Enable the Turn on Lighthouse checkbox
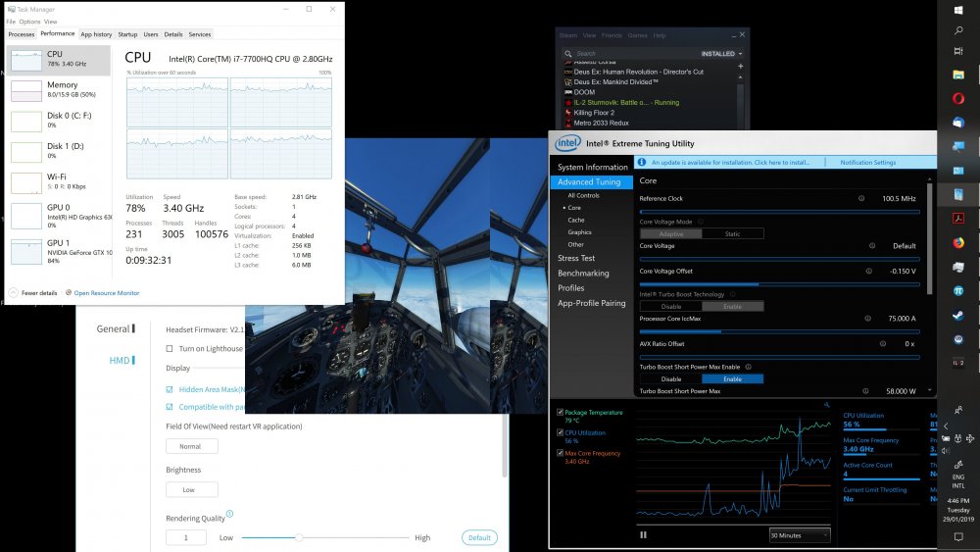 point(171,348)
